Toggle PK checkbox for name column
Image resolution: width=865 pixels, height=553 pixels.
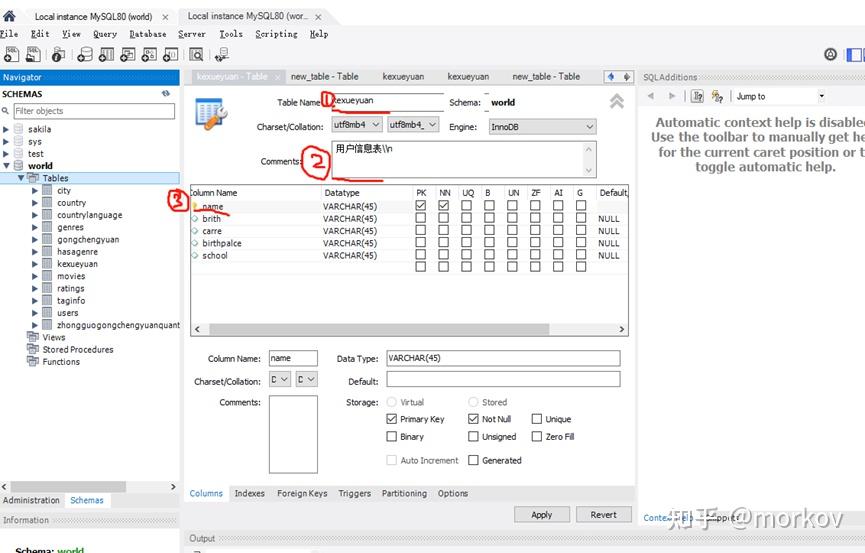[421, 206]
